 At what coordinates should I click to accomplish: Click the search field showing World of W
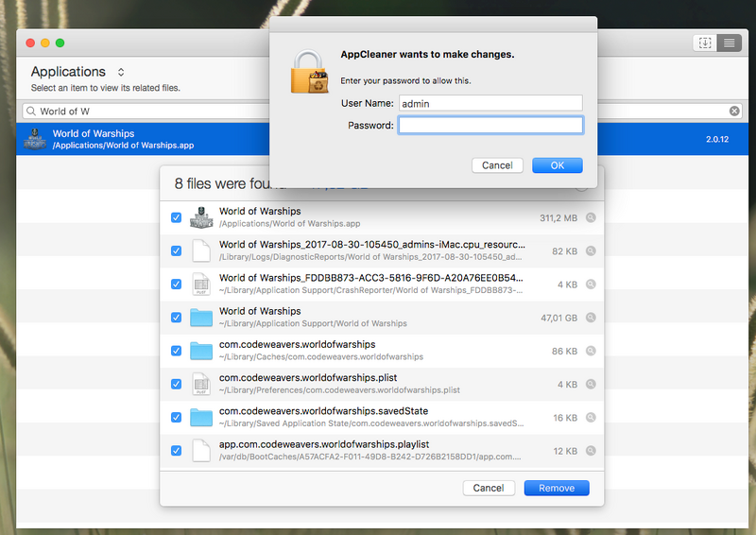[x=145, y=112]
